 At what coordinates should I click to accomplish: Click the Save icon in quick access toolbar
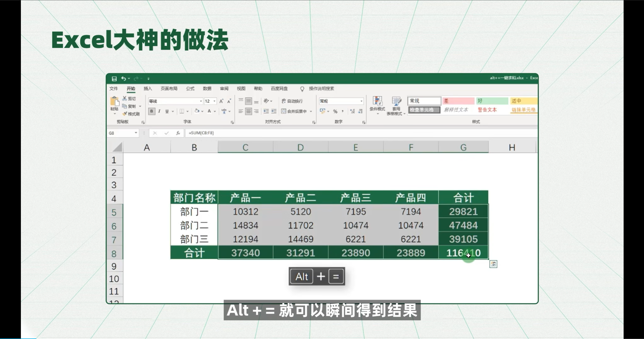point(114,79)
